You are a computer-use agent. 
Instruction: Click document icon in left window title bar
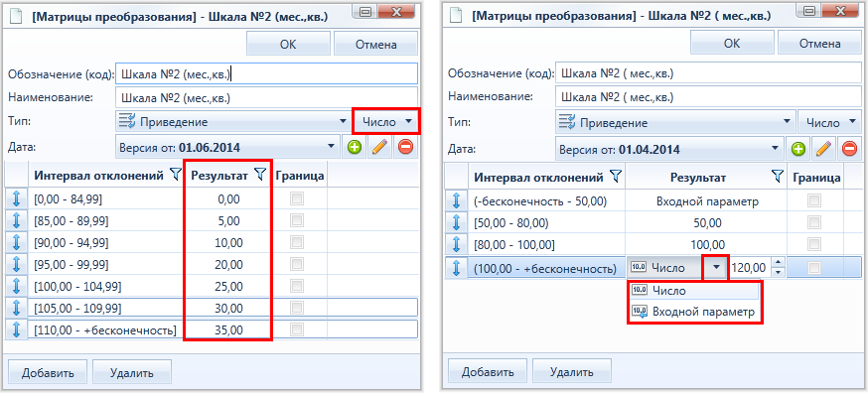(17, 16)
